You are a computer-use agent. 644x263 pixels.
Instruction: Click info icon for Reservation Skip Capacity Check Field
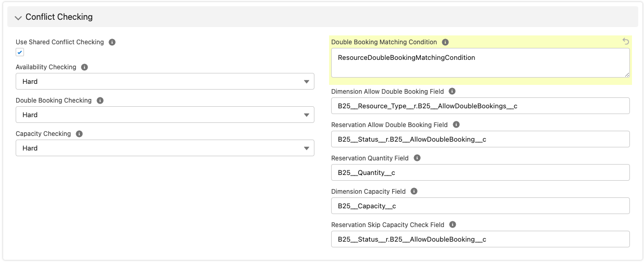tap(453, 224)
